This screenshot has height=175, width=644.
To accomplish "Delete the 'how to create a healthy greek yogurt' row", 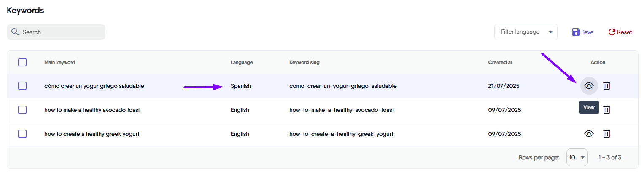I will pyautogui.click(x=606, y=134).
